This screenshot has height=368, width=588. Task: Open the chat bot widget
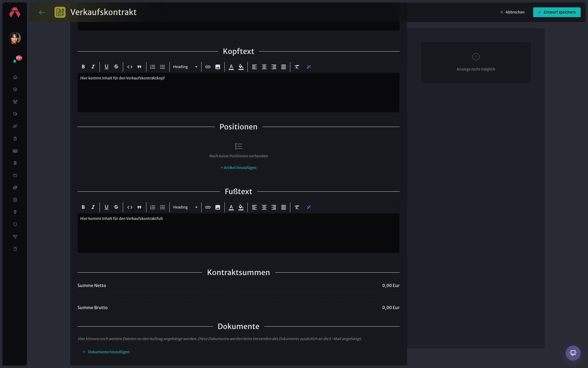(x=573, y=353)
